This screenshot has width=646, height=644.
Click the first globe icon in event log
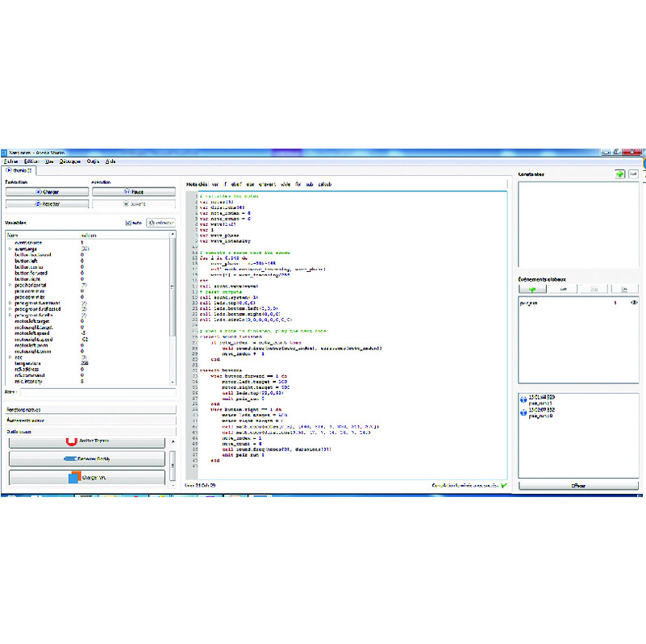523,399
